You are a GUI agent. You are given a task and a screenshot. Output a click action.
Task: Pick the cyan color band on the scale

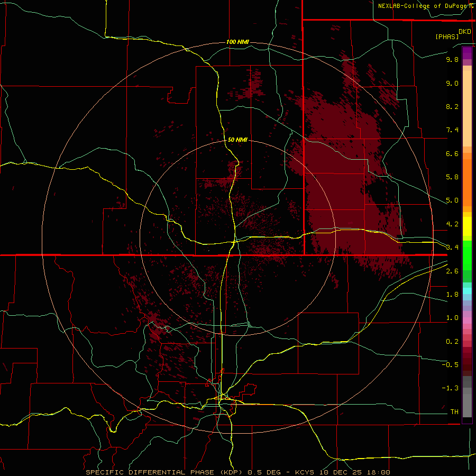point(467,291)
